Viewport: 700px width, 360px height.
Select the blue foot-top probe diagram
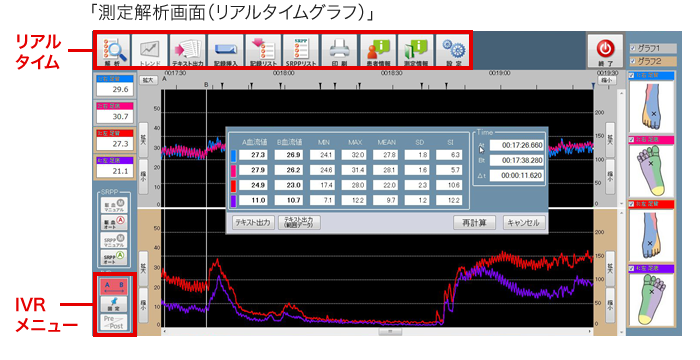tap(651, 106)
